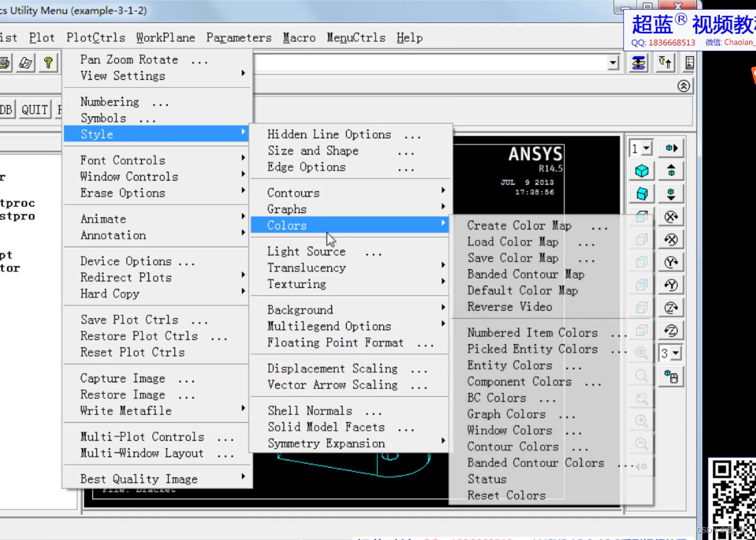756x540 pixels.
Task: Click the DB toolbar button
Action: tap(6, 109)
